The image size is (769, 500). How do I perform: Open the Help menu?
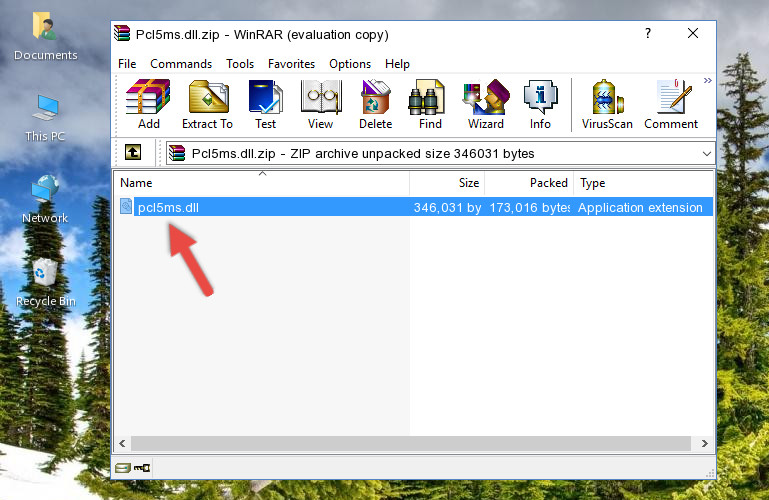coord(397,64)
